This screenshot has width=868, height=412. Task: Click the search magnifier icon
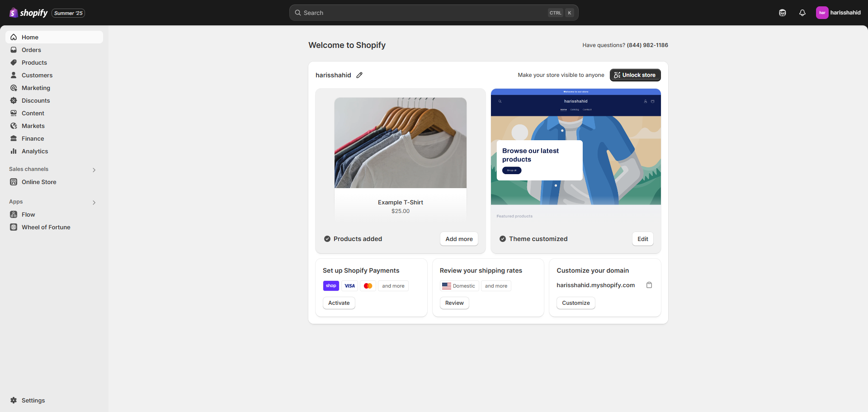pyautogui.click(x=298, y=13)
